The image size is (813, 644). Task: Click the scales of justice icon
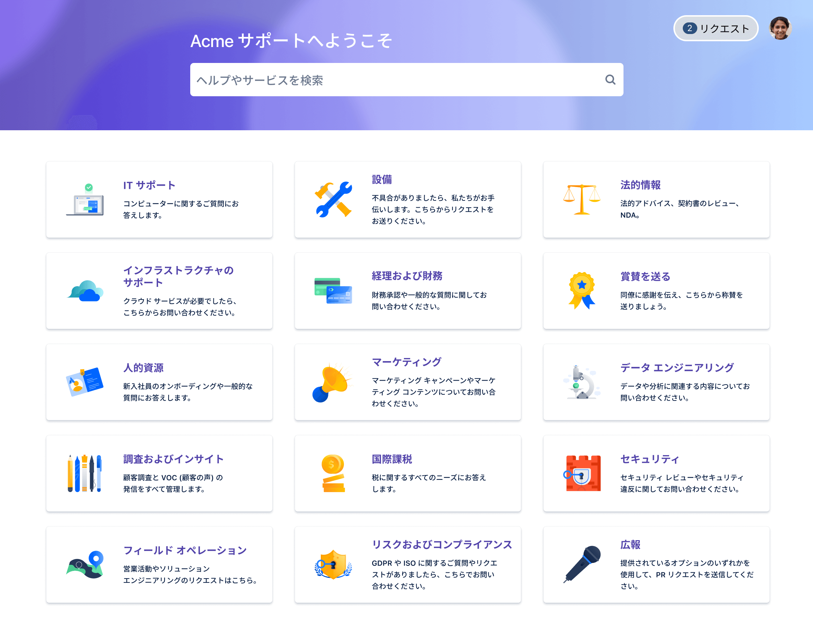582,199
